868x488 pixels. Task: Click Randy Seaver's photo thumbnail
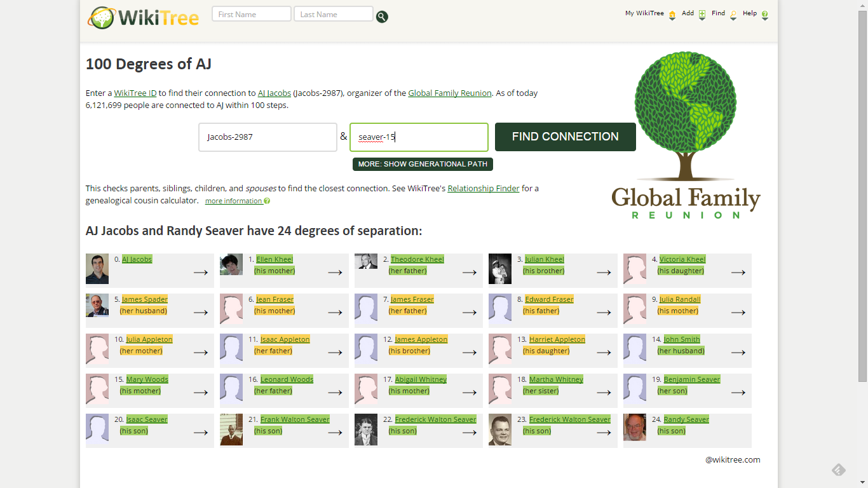click(x=635, y=428)
